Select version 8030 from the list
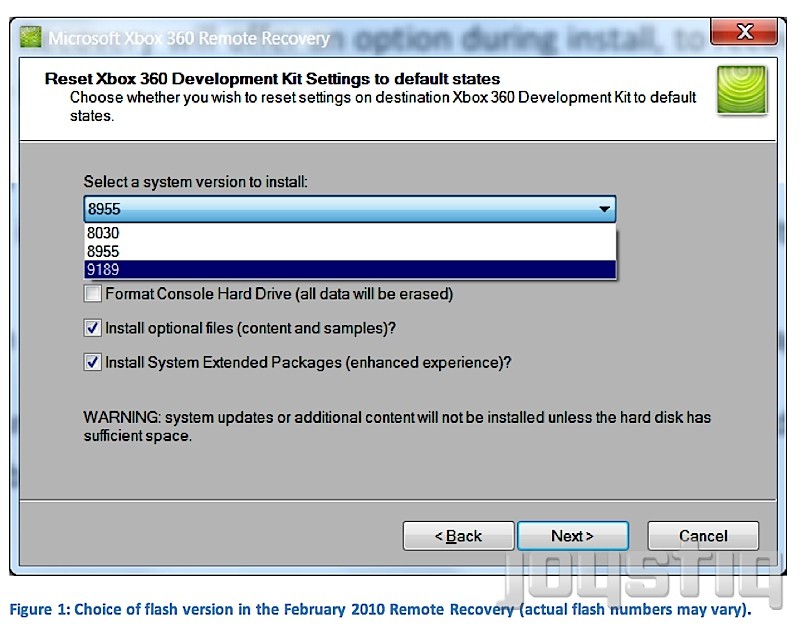 [349, 233]
